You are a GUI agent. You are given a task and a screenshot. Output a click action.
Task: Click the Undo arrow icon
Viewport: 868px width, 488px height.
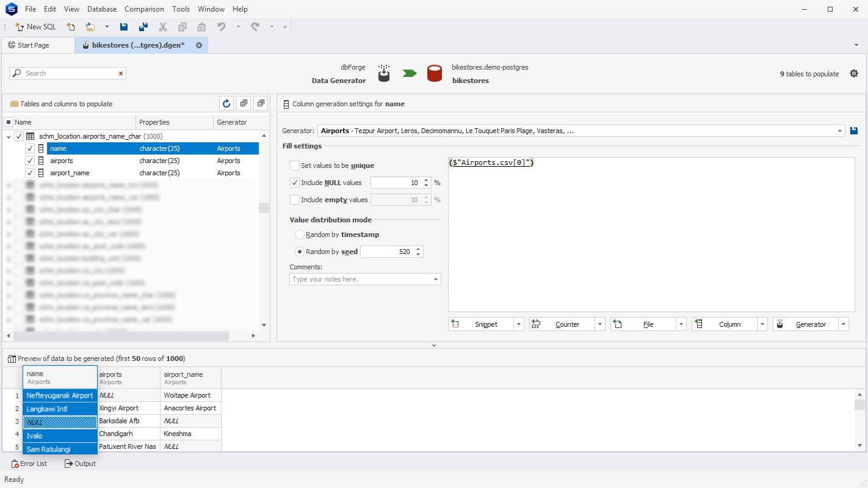222,27
